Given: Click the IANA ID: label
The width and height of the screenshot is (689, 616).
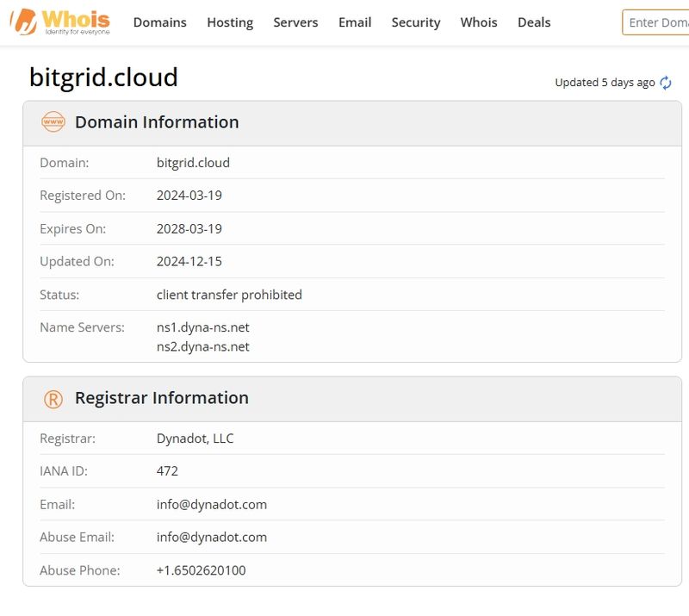Looking at the screenshot, I should point(64,471).
